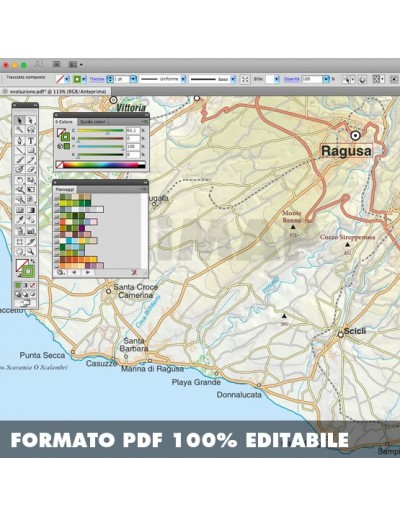This screenshot has height=517, width=400.
Task: Apply None button under fill/stroke
Action: (x=32, y=285)
